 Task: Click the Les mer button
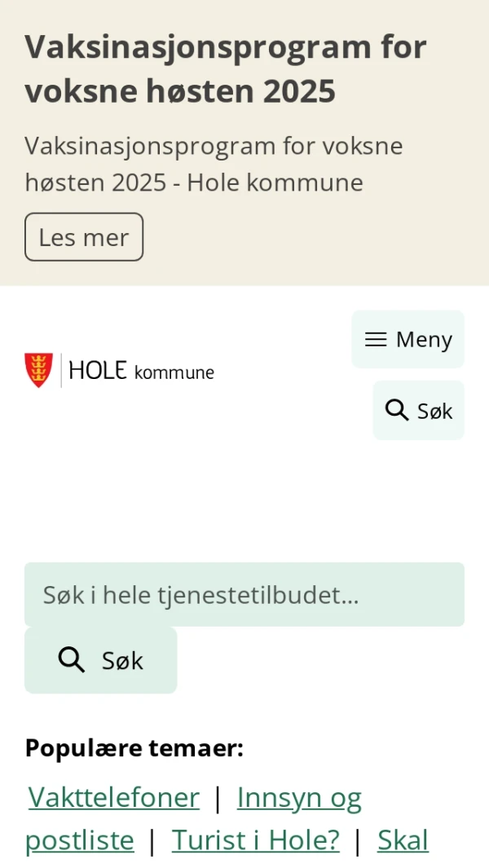coord(84,236)
